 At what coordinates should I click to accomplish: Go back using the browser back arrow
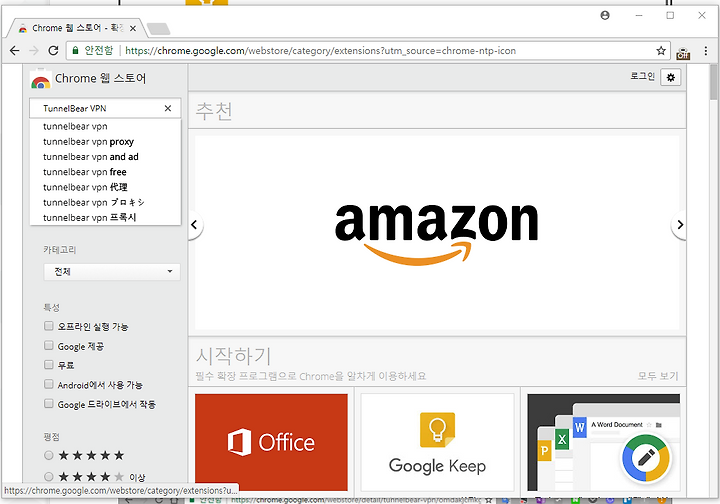14,50
